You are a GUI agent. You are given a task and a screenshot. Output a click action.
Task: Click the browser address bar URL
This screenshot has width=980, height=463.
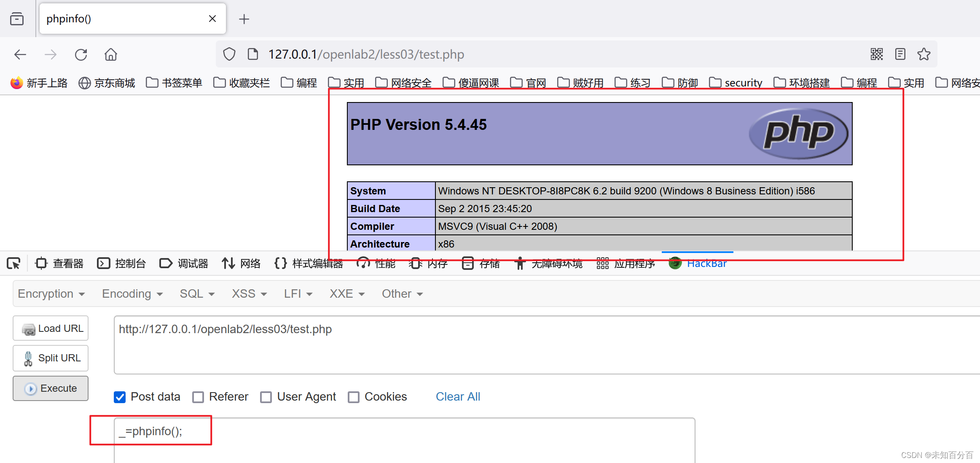[366, 54]
